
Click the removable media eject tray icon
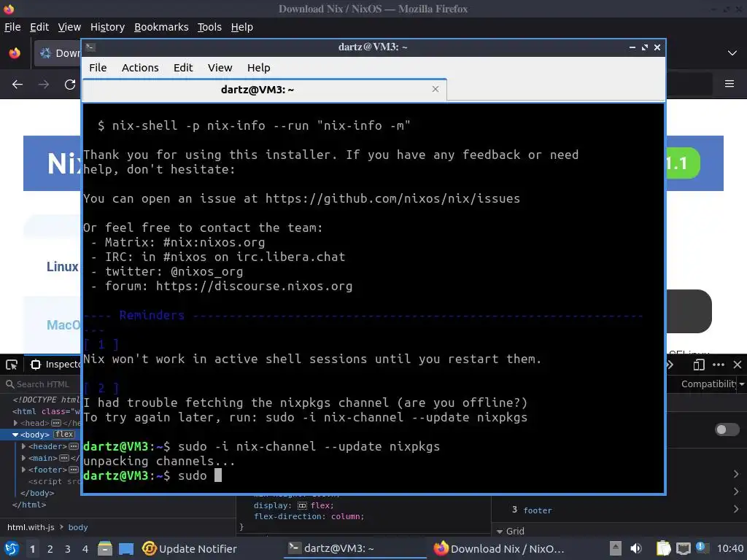(x=616, y=548)
